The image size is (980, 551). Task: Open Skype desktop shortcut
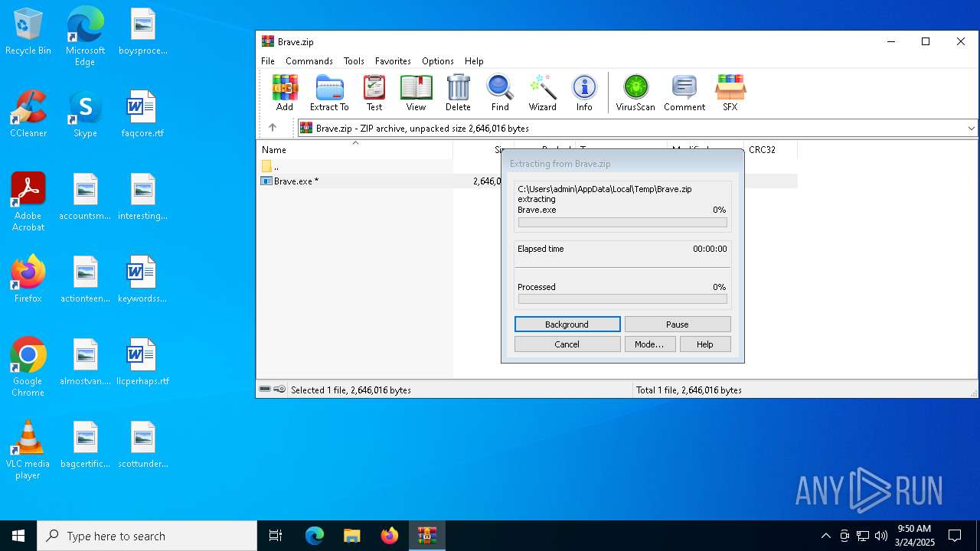(85, 114)
